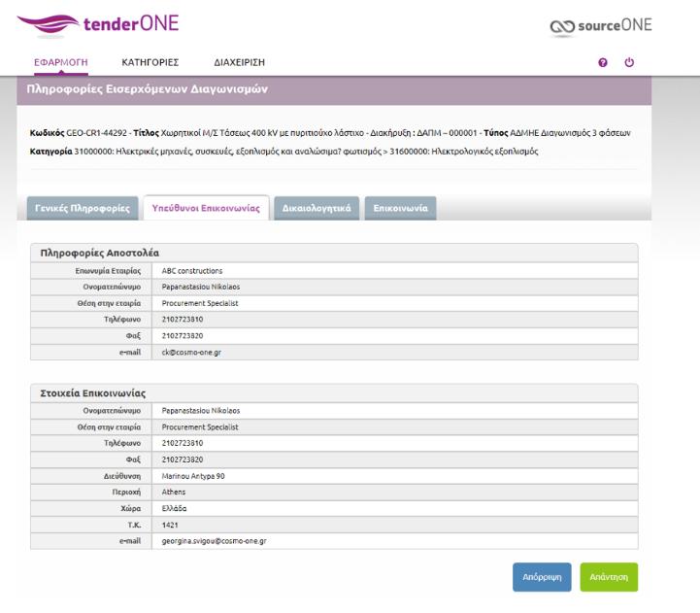Click sender phone 2102723810
The image size is (700, 613).
click(183, 320)
